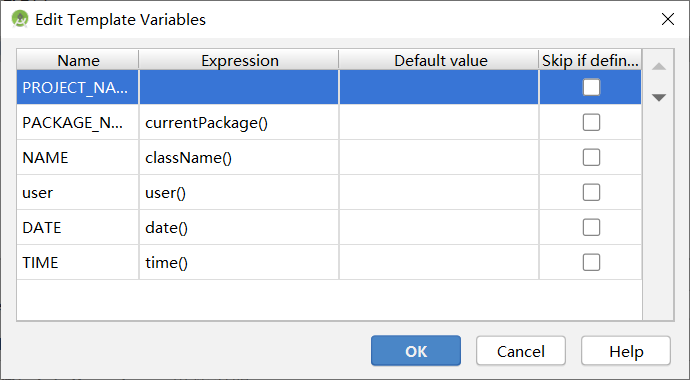
Task: Check Skip if defined for TIME variable
Action: (x=591, y=263)
